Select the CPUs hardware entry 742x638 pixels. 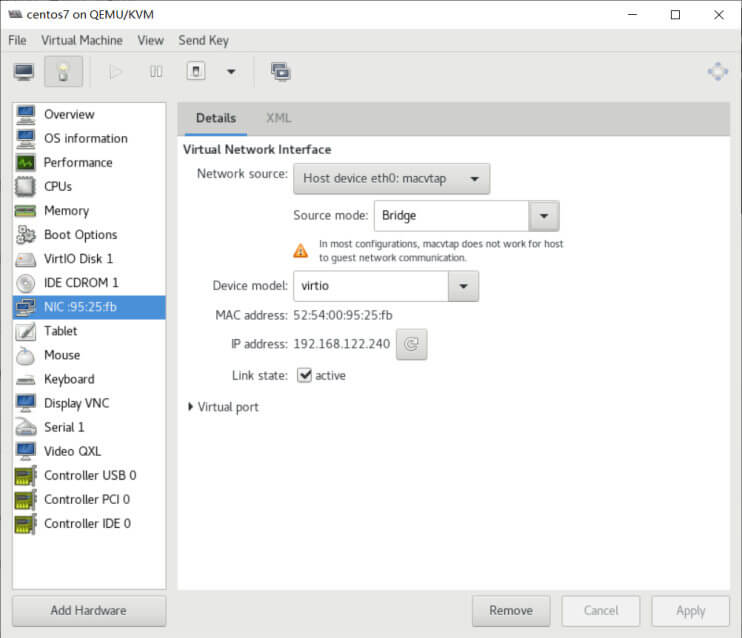point(89,186)
